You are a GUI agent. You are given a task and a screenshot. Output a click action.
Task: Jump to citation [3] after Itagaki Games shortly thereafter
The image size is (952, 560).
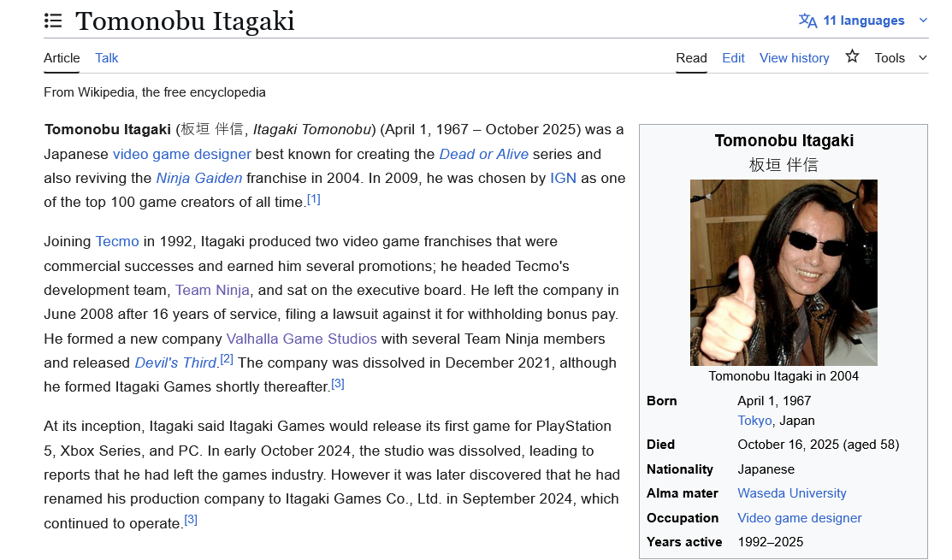pos(338,383)
